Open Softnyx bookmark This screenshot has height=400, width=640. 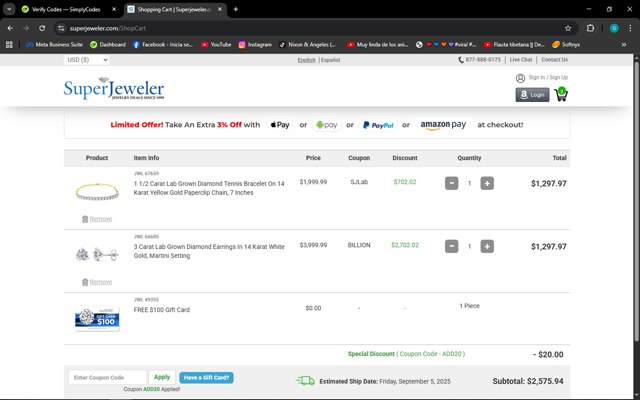click(x=566, y=44)
